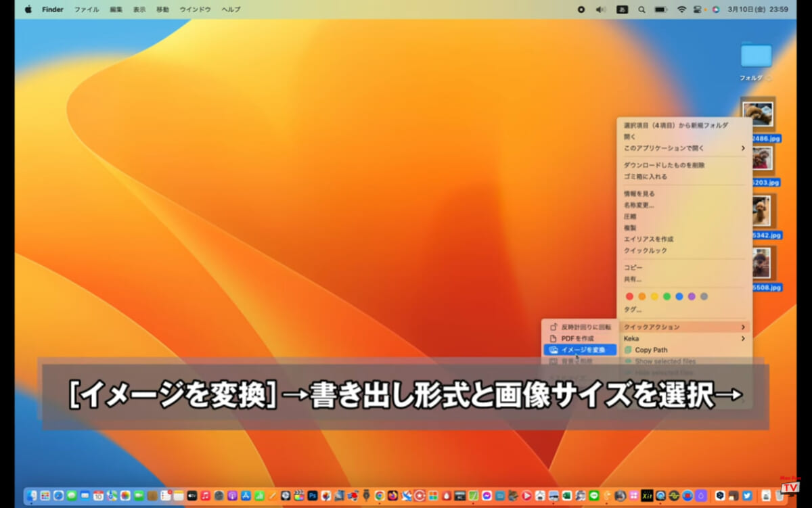The width and height of the screenshot is (812, 508).
Task: Open Launchpad in the Dock
Action: point(45,496)
